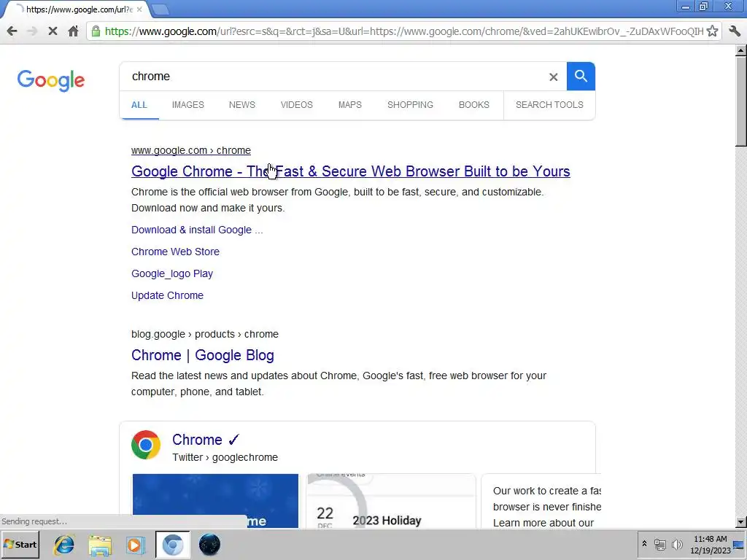
Task: Stop loading the page with X button
Action: [53, 31]
